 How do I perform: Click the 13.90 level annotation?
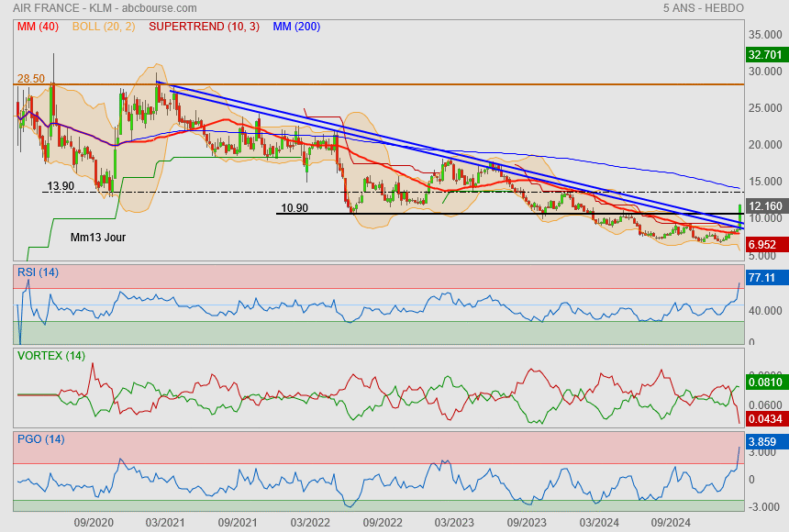(61, 185)
